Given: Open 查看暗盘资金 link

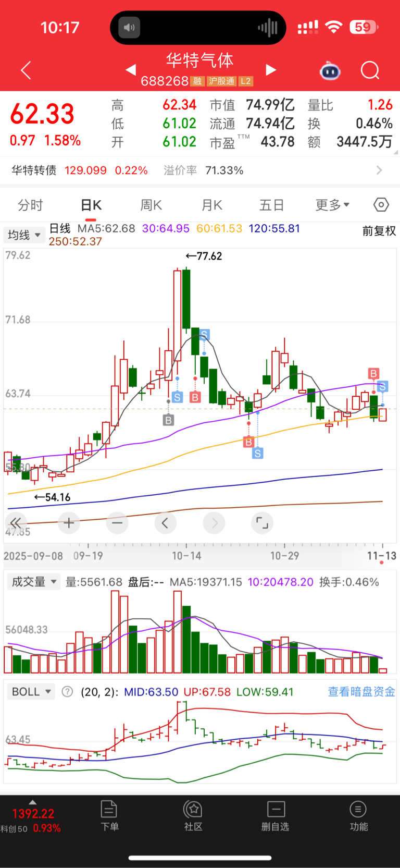Looking at the screenshot, I should [361, 692].
